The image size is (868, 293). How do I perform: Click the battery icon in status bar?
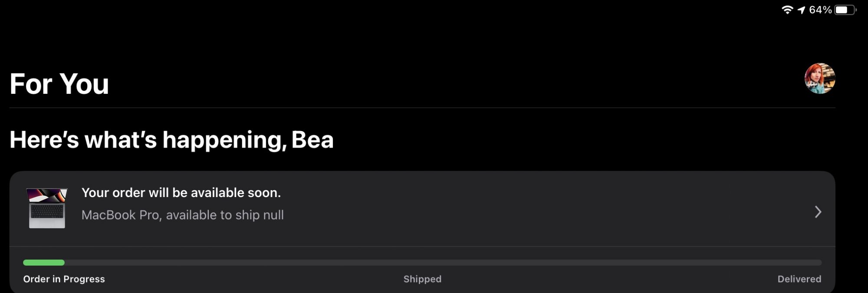(845, 10)
